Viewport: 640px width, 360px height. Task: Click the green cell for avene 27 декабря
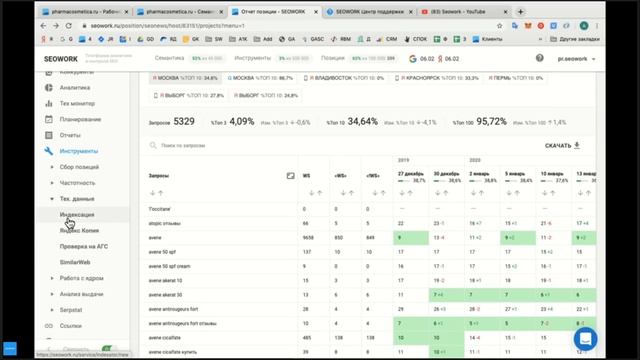click(411, 238)
